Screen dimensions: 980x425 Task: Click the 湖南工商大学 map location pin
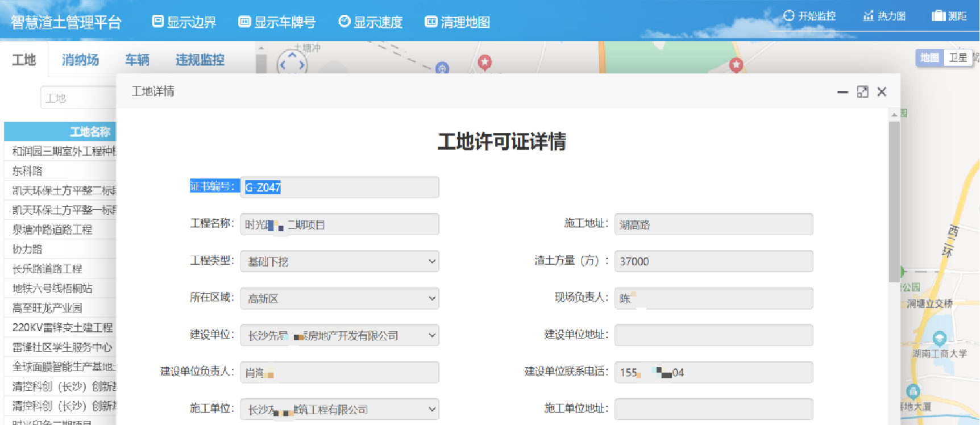coord(939,339)
